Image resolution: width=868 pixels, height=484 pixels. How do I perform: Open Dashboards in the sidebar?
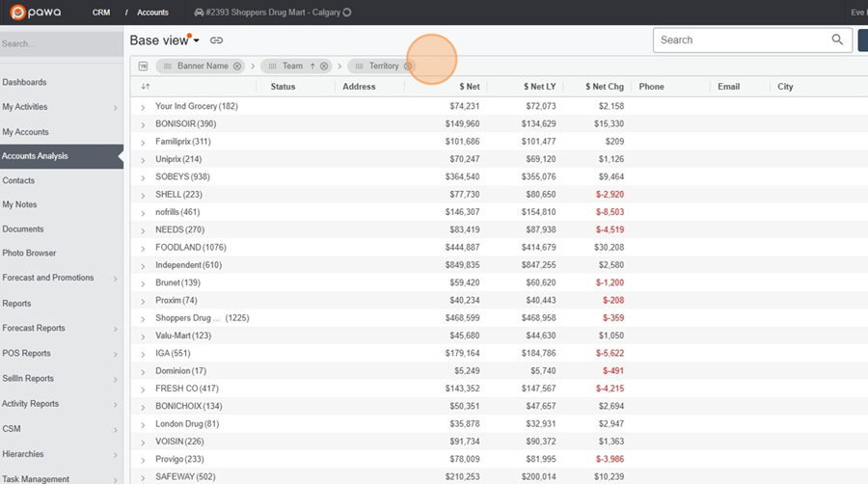coord(24,82)
